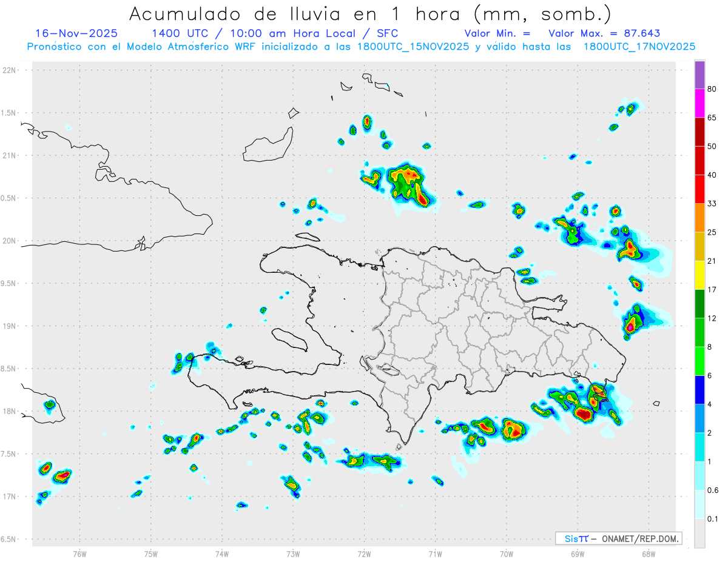This screenshot has width=728, height=562.
Task: Select the cyan swatch between 1 and 2
Action: coord(699,447)
